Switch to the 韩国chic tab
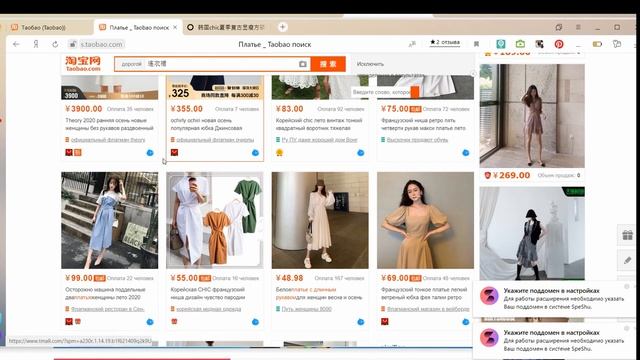640x360 pixels. [x=227, y=27]
